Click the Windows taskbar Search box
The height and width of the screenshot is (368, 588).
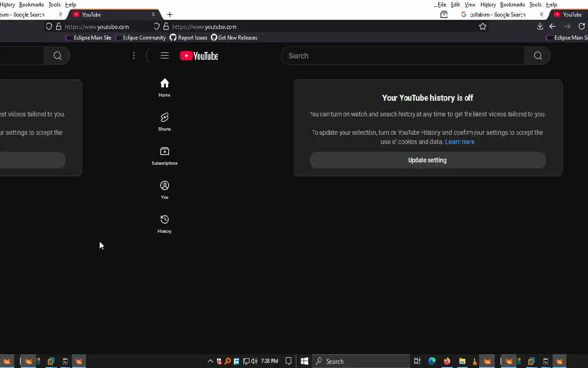pyautogui.click(x=361, y=361)
